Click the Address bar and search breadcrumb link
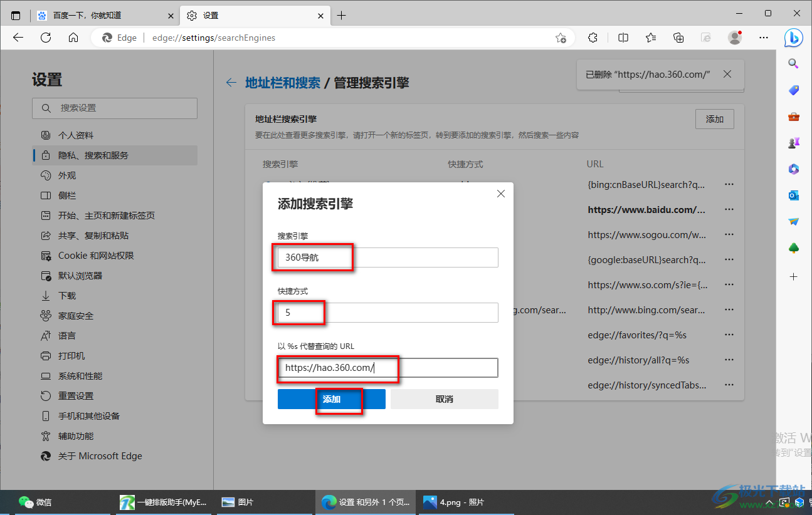Viewport: 812px width, 515px height. (x=283, y=83)
